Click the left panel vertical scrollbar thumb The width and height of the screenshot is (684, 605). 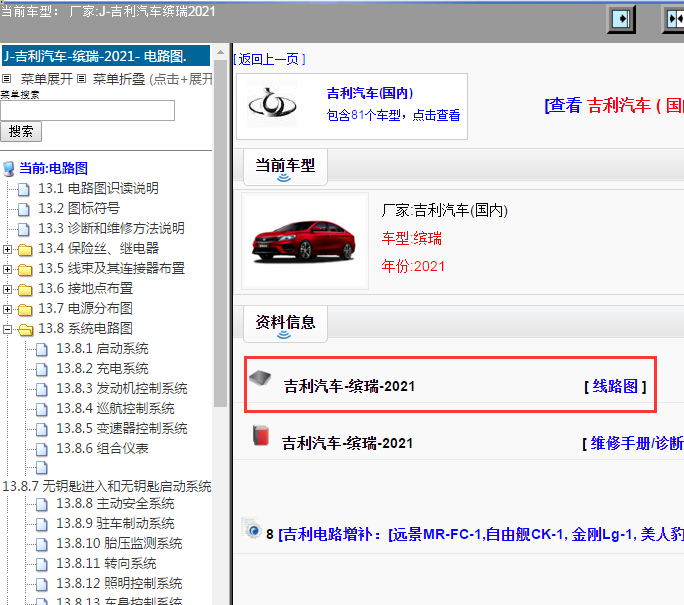[220, 233]
